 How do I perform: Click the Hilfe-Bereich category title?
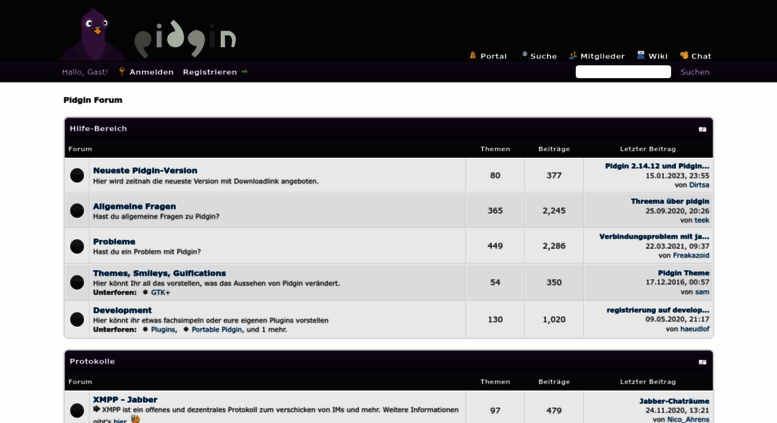(98, 129)
